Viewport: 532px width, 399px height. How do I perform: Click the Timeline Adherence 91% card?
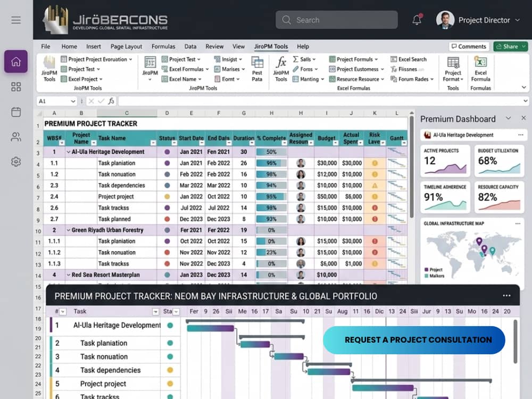tap(445, 197)
